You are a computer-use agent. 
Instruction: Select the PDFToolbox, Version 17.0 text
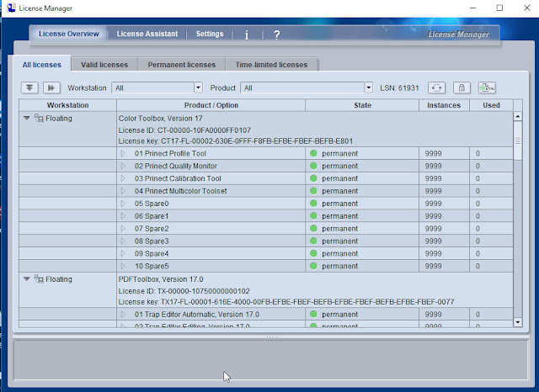pyautogui.click(x=161, y=279)
